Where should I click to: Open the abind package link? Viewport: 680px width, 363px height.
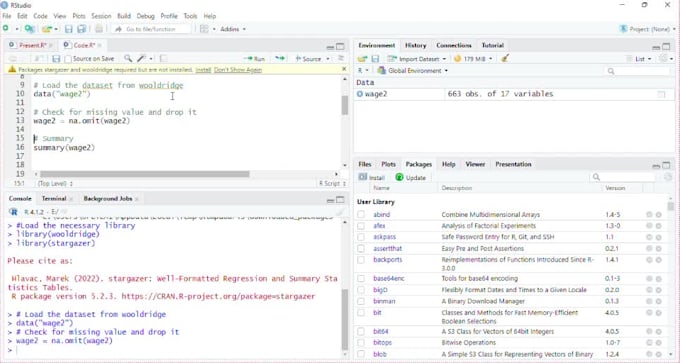pyautogui.click(x=382, y=214)
